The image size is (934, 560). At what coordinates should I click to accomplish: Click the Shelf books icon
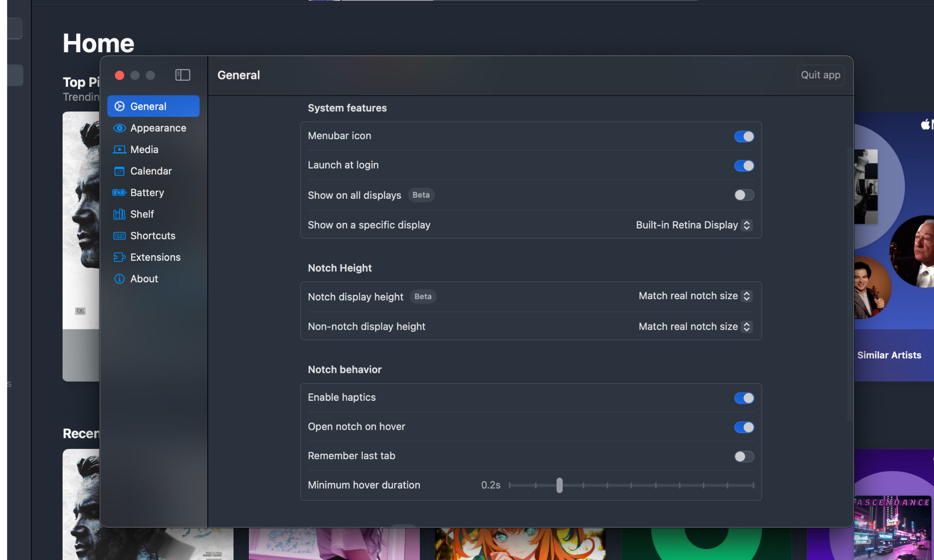point(120,214)
